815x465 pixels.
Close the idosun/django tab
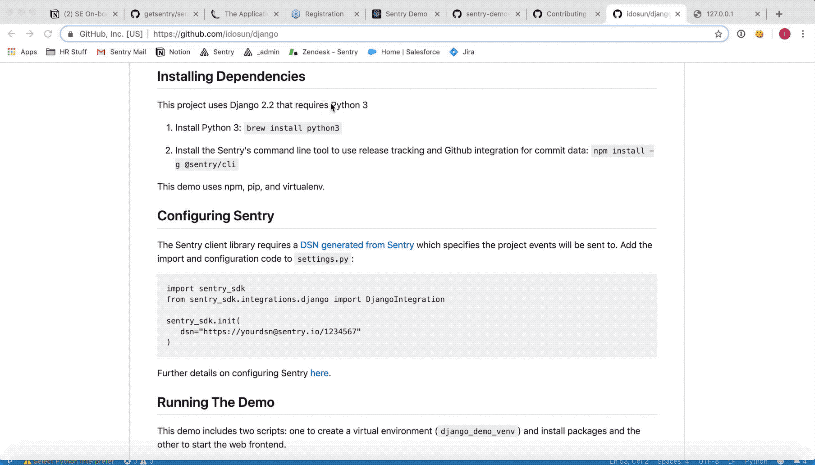[677, 14]
